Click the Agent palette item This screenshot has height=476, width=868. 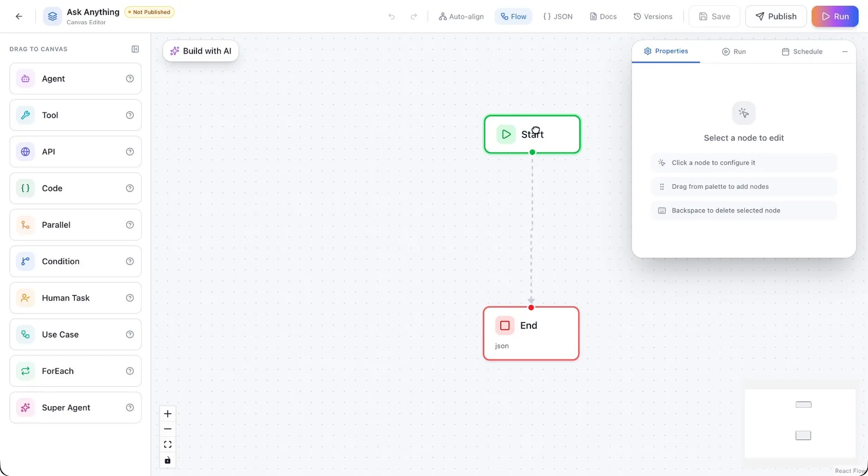tap(75, 79)
